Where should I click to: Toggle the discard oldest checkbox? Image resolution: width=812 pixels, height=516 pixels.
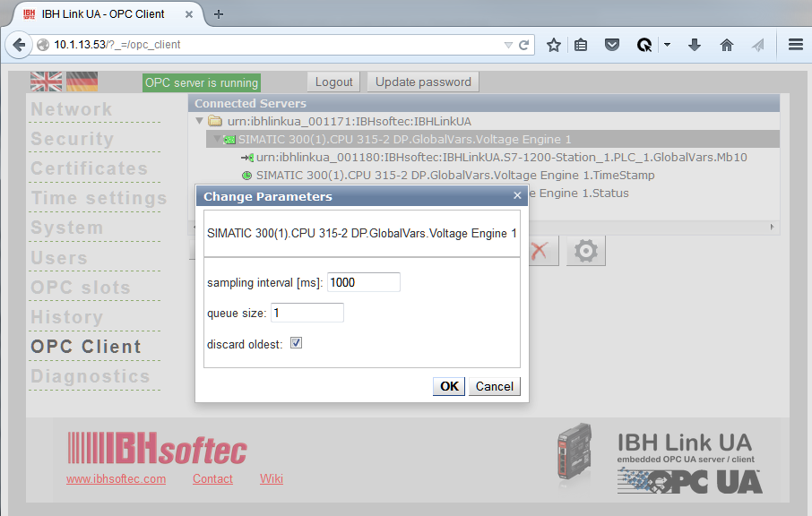(297, 343)
